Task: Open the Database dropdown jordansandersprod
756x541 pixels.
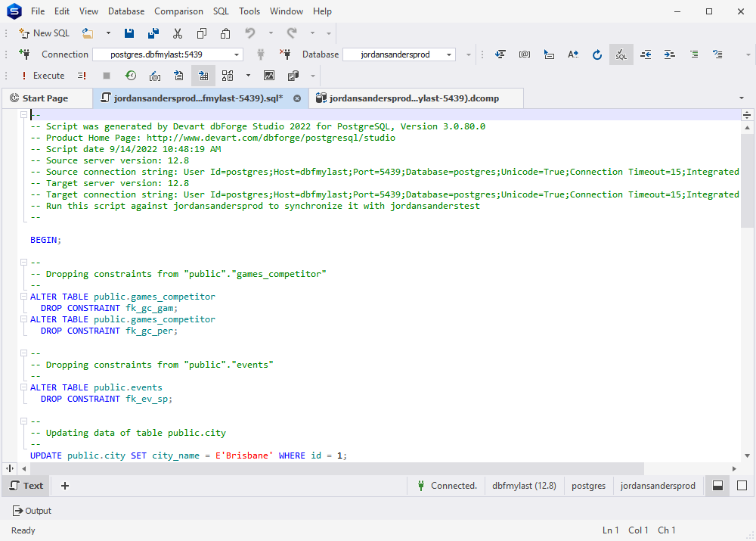Action: (399, 54)
